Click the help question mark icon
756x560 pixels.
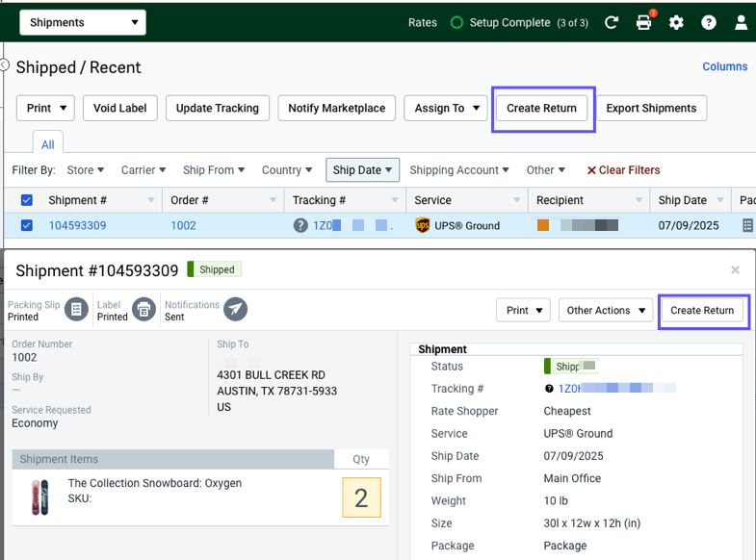coord(709,22)
